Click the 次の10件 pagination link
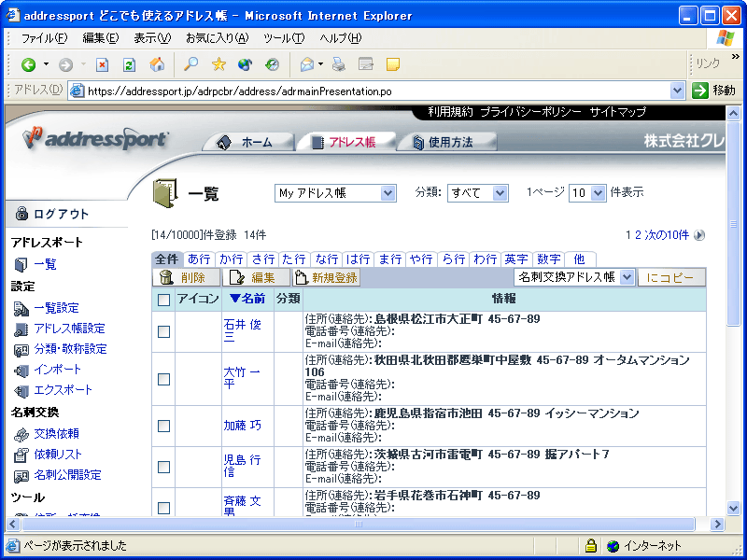The width and height of the screenshot is (747, 560). (669, 235)
